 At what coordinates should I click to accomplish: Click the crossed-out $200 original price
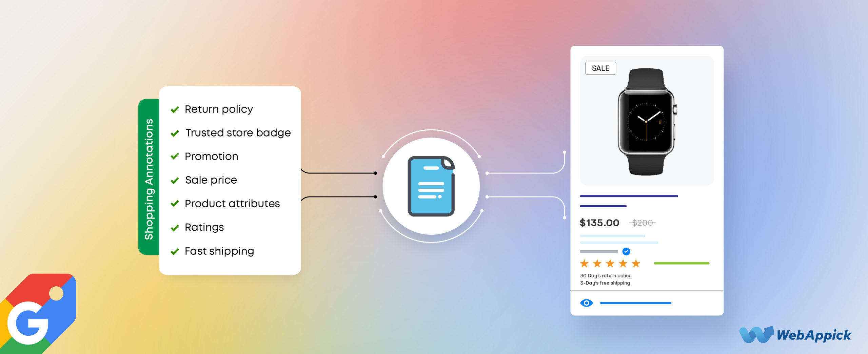click(643, 223)
